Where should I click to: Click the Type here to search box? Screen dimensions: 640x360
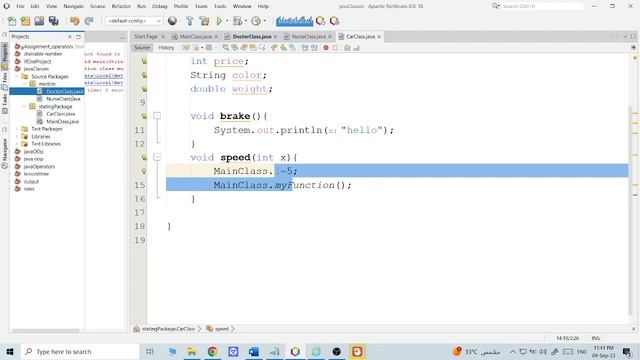click(x=80, y=351)
